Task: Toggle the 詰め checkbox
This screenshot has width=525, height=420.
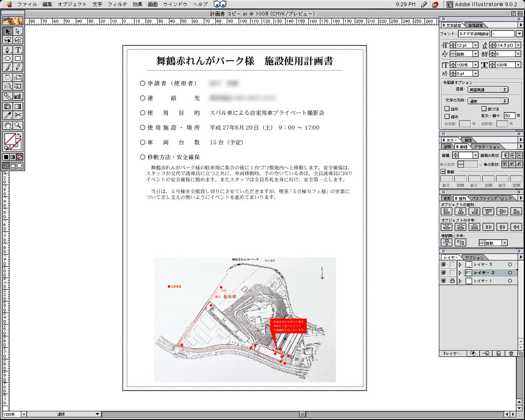Action: (447, 109)
